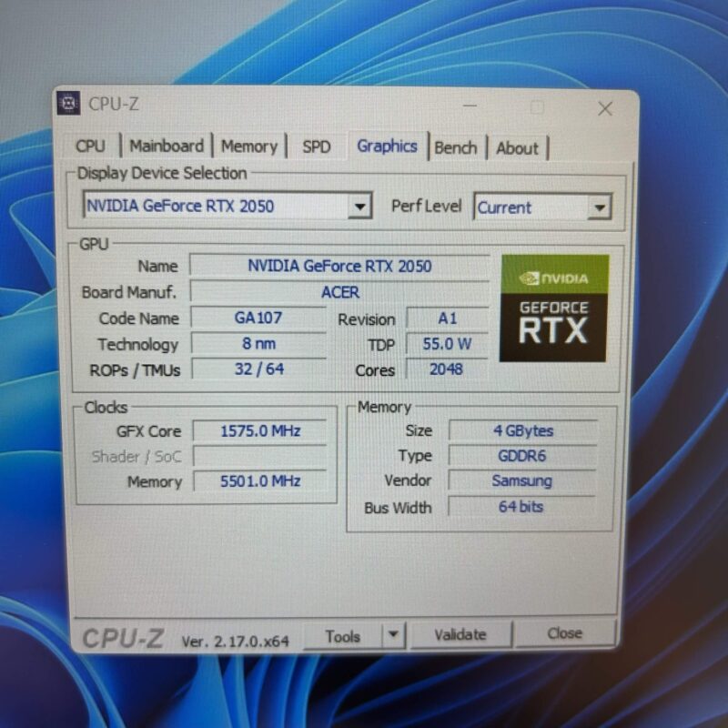Image resolution: width=728 pixels, height=728 pixels.
Task: Click the memory Vendor Samsung value
Action: 521,481
